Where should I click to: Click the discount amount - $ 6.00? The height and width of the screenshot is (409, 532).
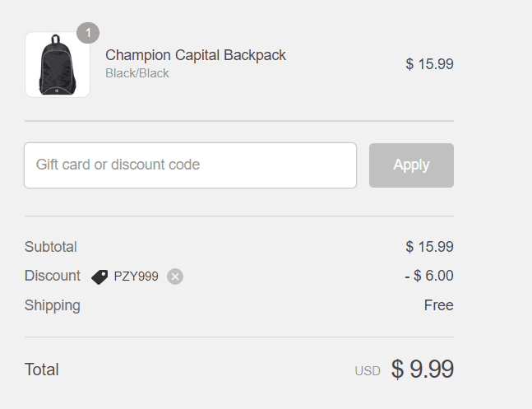[429, 276]
